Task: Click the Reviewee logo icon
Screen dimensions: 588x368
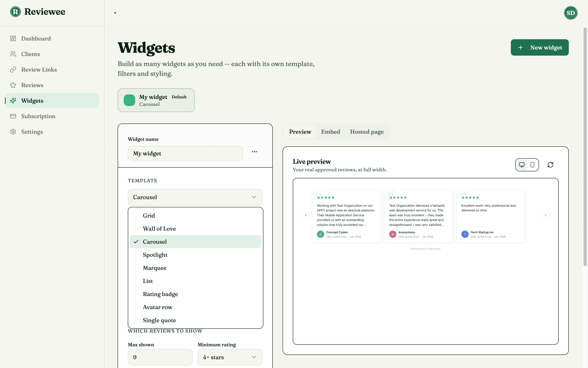Action: pos(16,12)
